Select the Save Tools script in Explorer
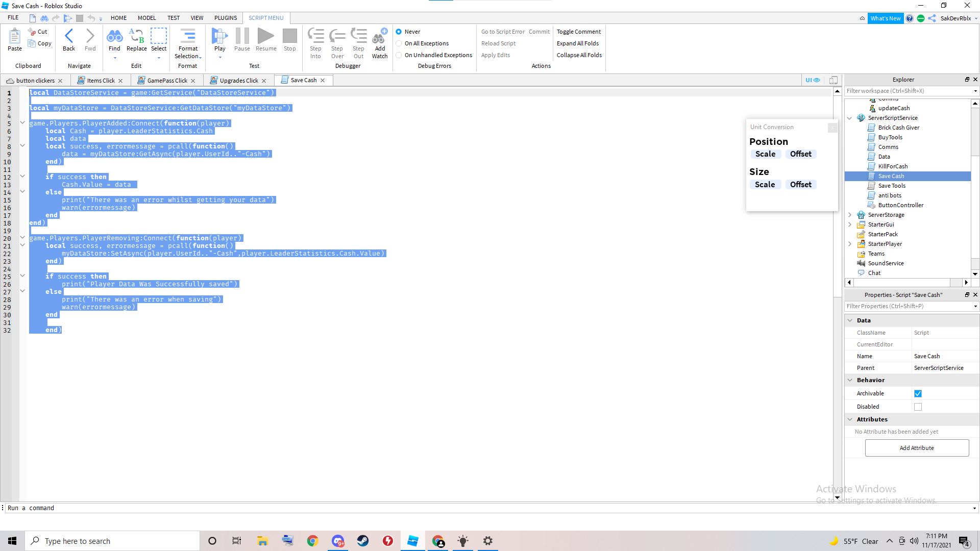This screenshot has height=551, width=980. pos(891,186)
